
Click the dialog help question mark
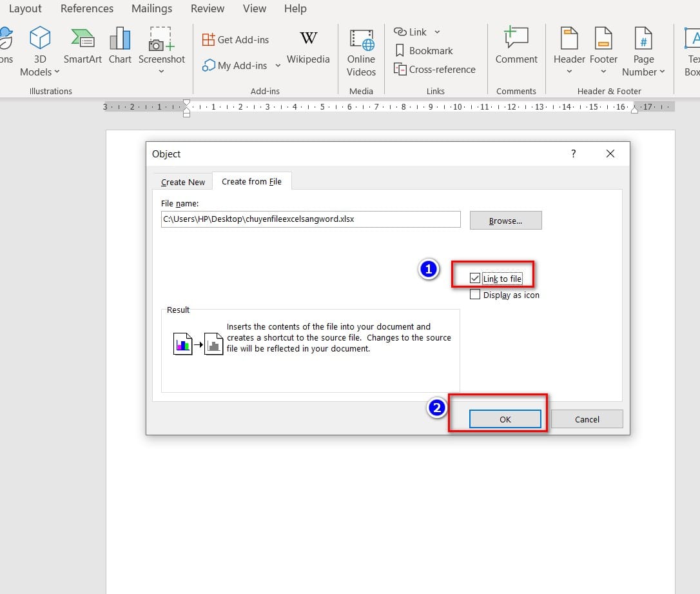[573, 153]
